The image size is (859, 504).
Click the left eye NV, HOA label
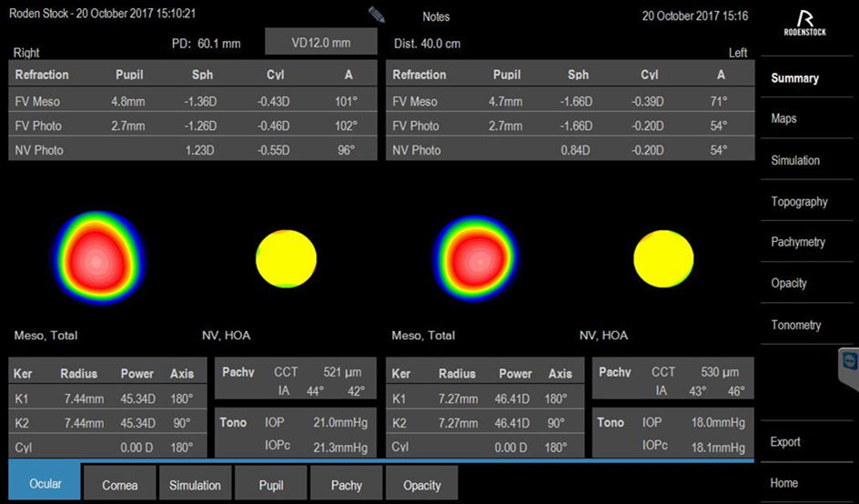603,336
